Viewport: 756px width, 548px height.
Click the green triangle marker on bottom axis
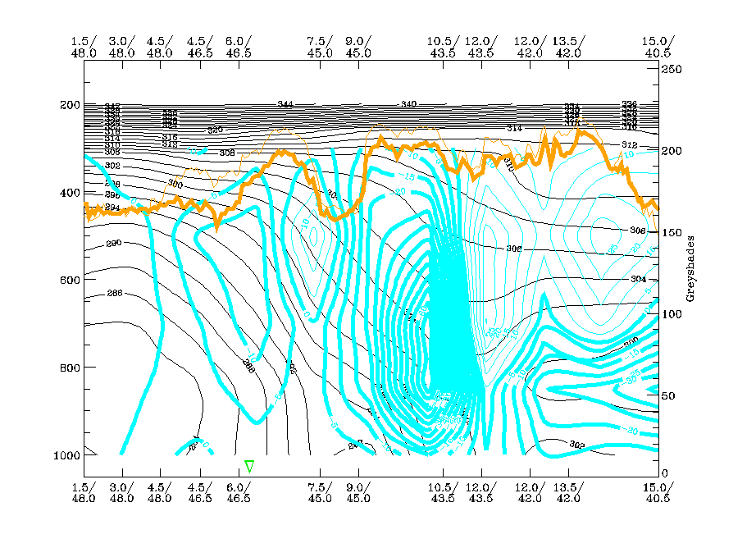point(249,467)
